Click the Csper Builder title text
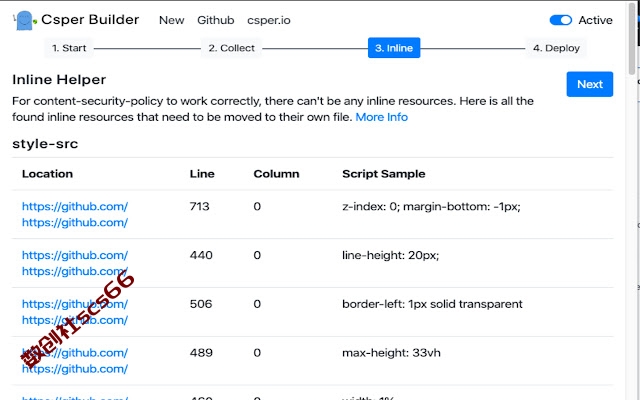Image resolution: width=640 pixels, height=400 pixels. 90,20
